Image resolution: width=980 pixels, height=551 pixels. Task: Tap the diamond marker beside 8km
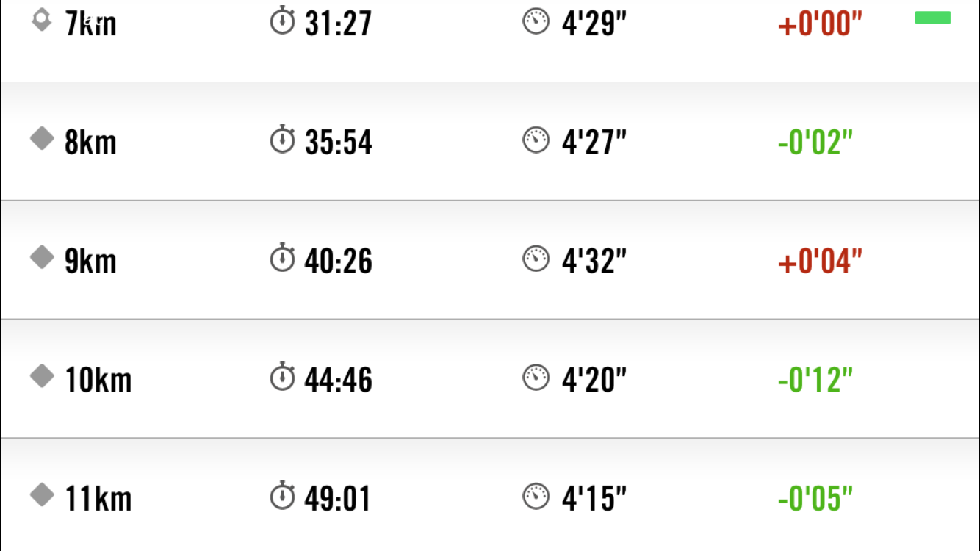pyautogui.click(x=42, y=138)
